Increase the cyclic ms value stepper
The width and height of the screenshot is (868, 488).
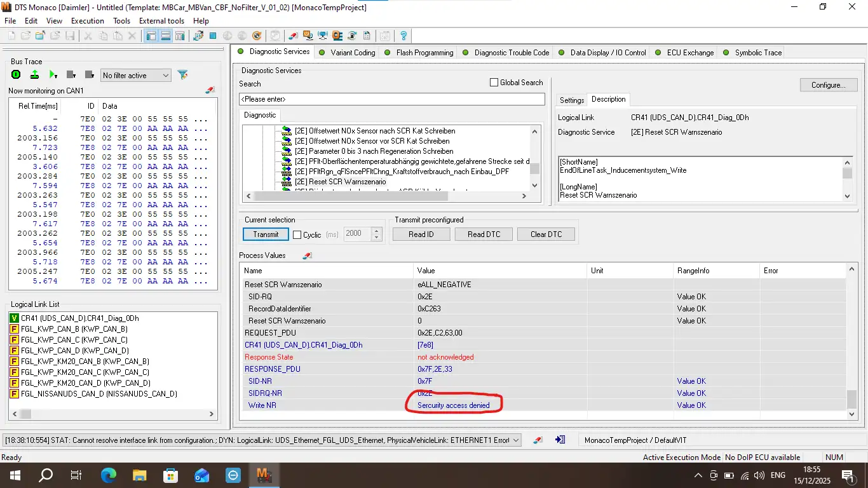click(377, 231)
